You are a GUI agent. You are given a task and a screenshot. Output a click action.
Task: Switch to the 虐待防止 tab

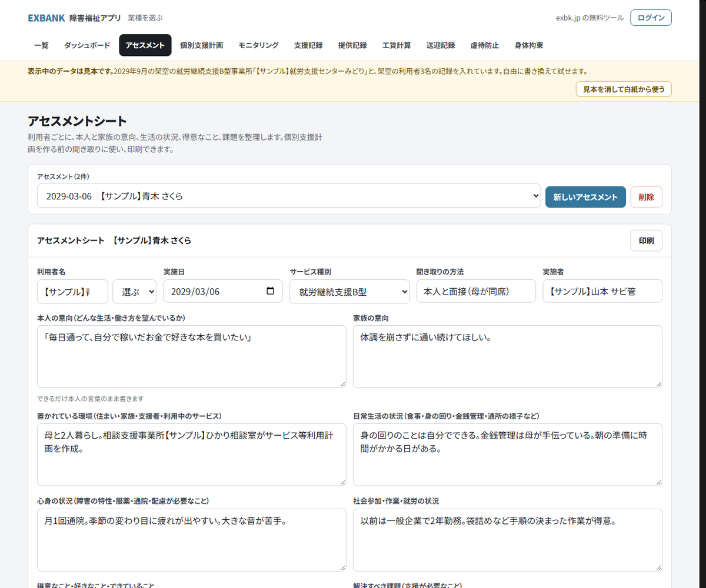coord(485,45)
